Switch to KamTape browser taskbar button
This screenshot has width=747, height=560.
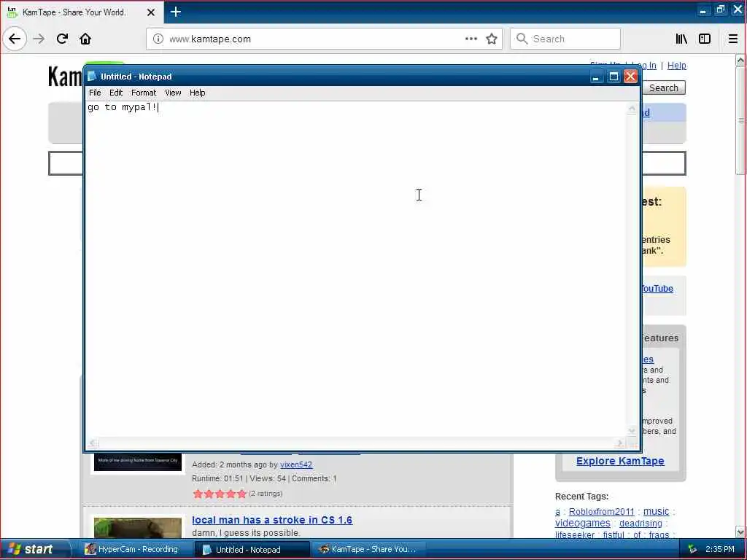(x=368, y=549)
